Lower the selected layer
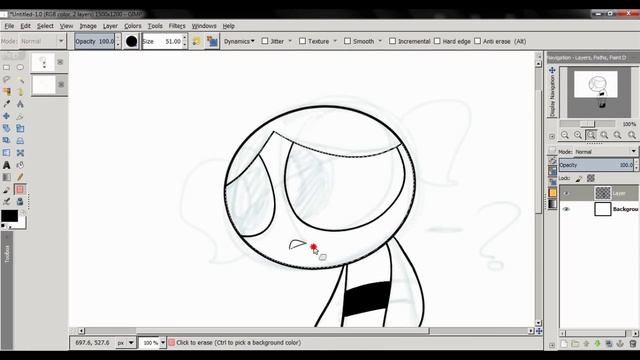The height and width of the screenshot is (360, 640). click(598, 344)
